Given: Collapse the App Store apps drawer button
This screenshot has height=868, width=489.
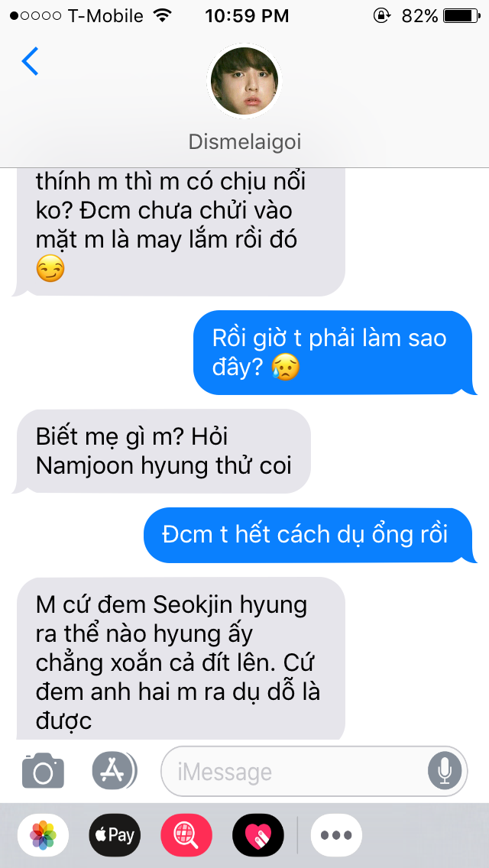Looking at the screenshot, I should [115, 770].
